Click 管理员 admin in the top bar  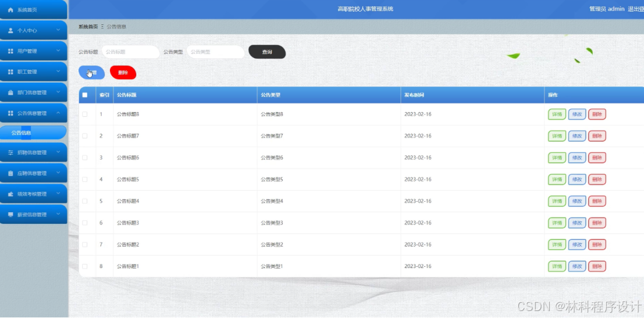coord(607,9)
